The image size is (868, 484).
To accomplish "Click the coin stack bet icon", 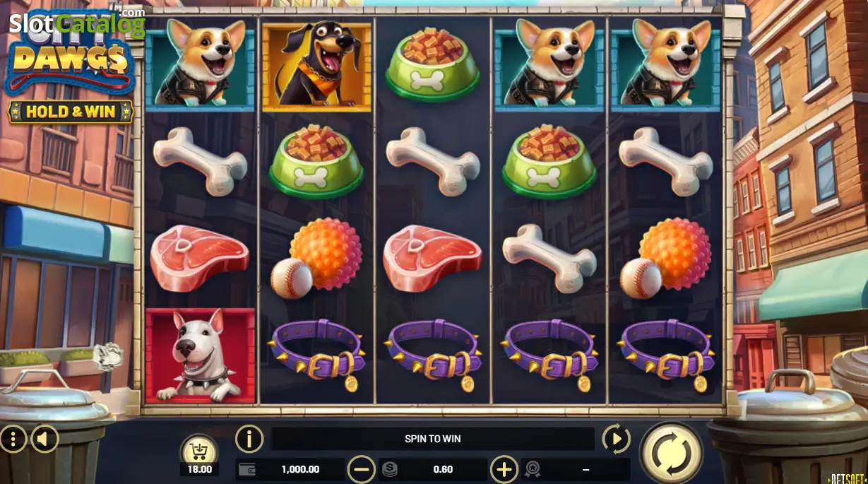I will (x=389, y=469).
